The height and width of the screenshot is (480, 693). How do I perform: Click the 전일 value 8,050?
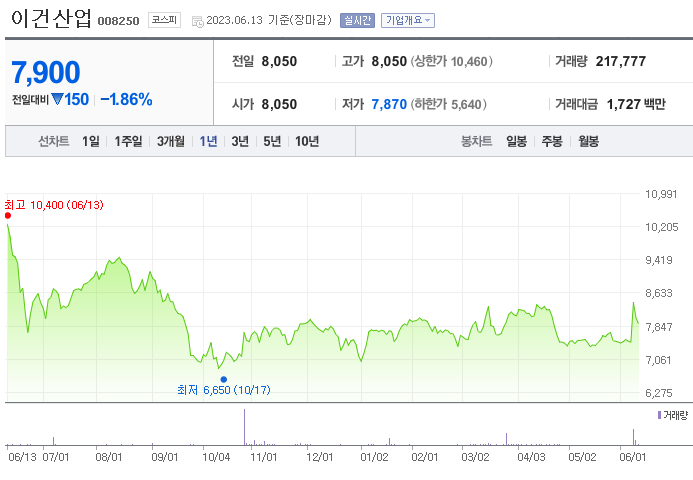click(x=279, y=61)
